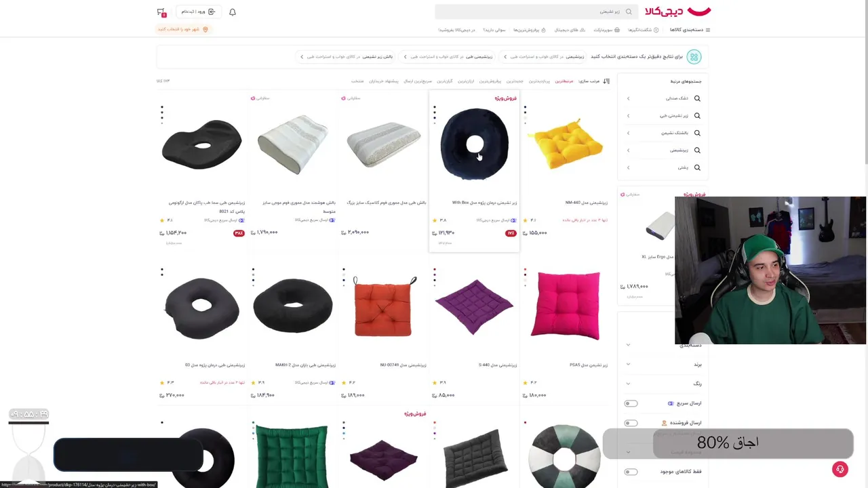
Task: Open the yellow cushion NM-440 product thumbnail
Action: point(566,144)
